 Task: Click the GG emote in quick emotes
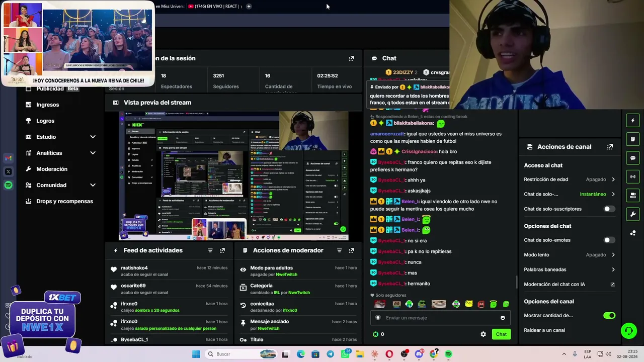point(397,304)
